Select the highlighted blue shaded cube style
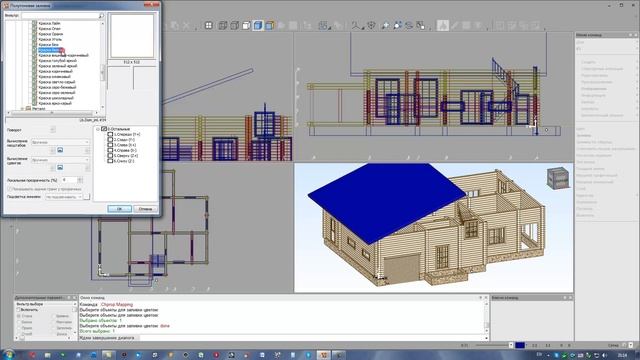Screen dimensions: 640x360 (258, 25)
